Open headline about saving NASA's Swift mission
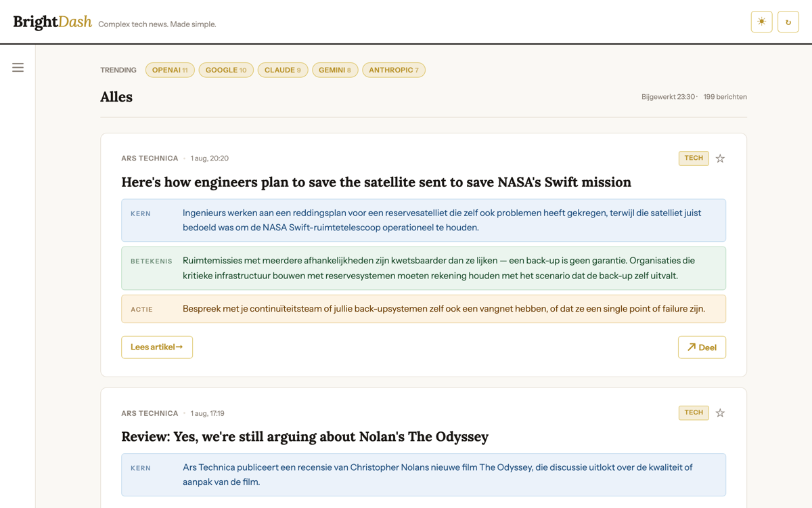 tap(376, 182)
